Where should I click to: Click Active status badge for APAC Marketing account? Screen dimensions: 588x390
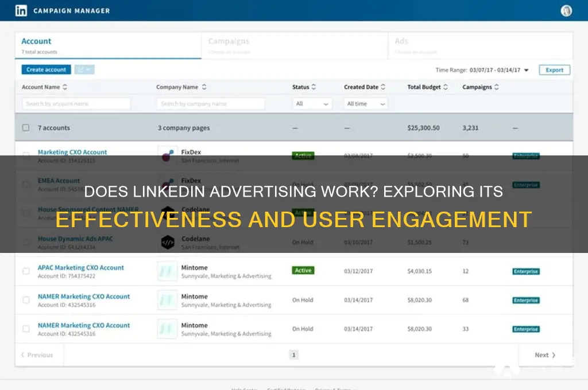(x=303, y=270)
